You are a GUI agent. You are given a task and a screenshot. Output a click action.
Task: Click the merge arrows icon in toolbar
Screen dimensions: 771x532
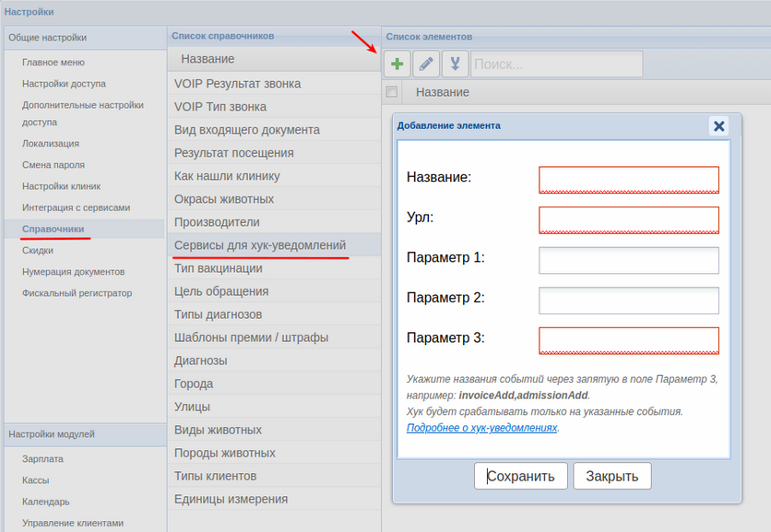tap(455, 65)
